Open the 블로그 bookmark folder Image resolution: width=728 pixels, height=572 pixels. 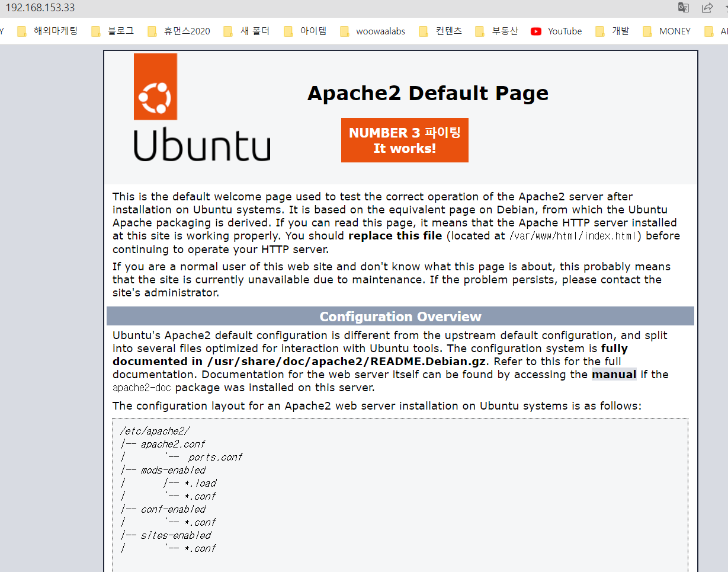tap(113, 31)
